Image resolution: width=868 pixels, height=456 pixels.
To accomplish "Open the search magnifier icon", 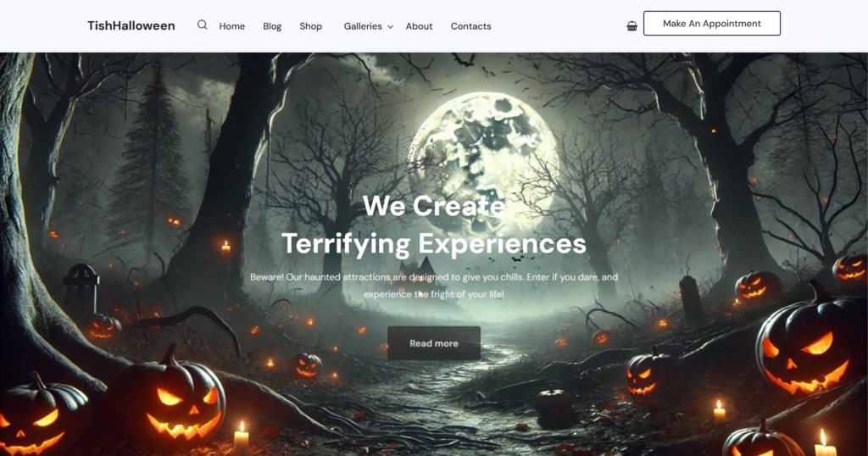I will [x=202, y=25].
